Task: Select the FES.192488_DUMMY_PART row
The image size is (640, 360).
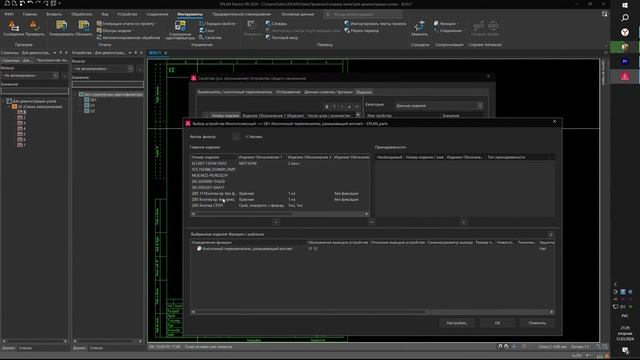Action: coord(280,169)
